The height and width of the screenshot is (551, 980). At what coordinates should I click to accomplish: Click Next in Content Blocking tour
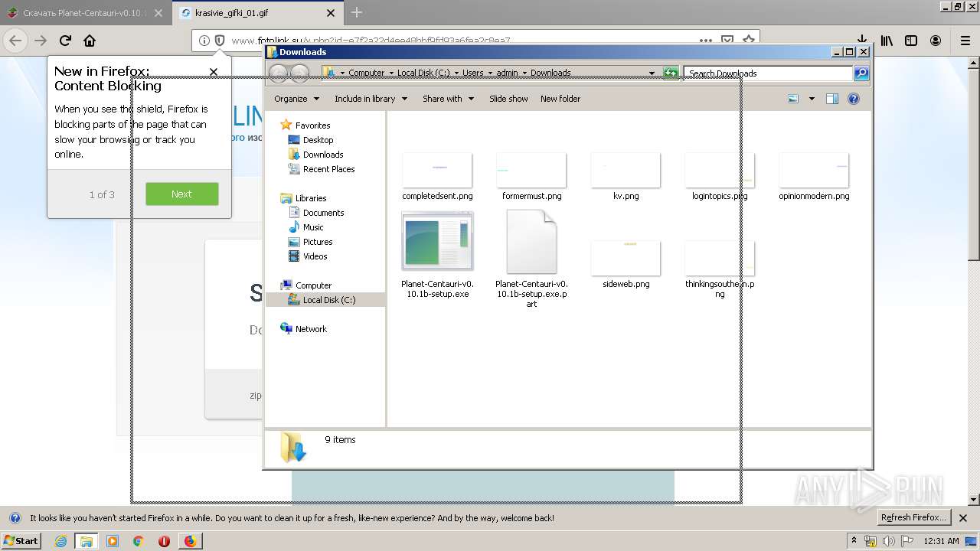(182, 194)
